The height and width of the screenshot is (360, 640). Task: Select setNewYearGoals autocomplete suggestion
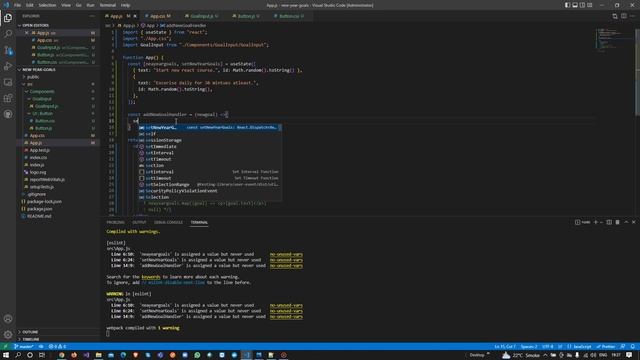point(209,127)
